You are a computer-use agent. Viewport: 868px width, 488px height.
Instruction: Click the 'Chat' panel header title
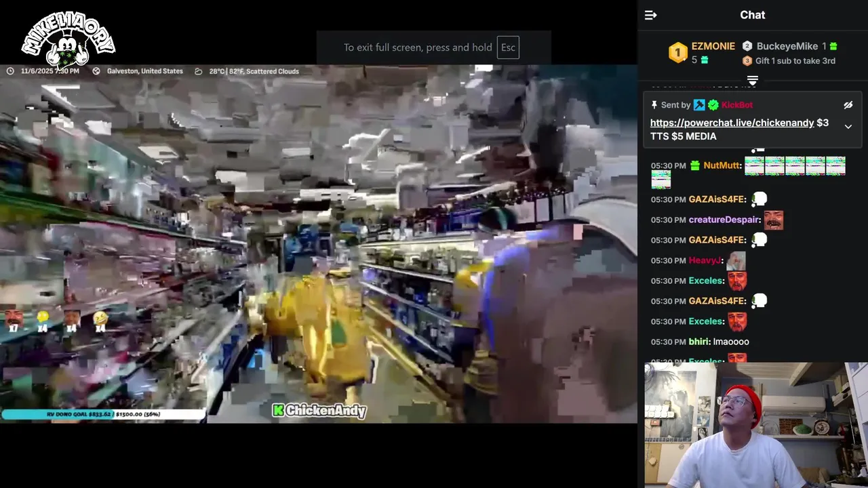coord(753,15)
